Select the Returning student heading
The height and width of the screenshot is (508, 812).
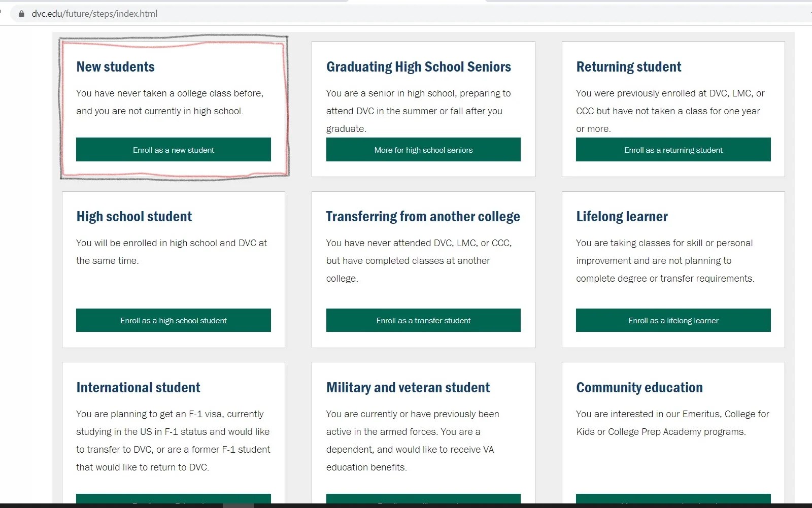(x=628, y=66)
